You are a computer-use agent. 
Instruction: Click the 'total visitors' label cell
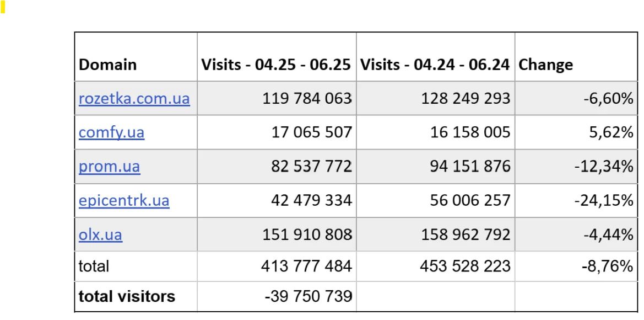(127, 296)
